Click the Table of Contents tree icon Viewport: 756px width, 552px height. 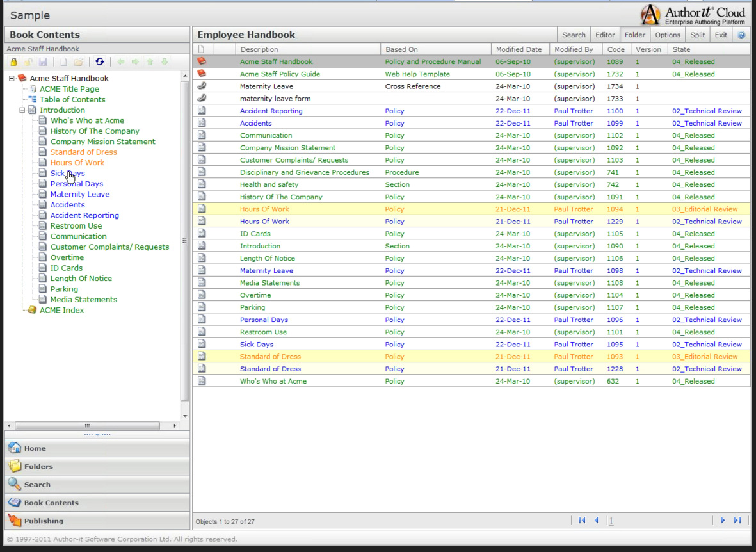click(32, 99)
